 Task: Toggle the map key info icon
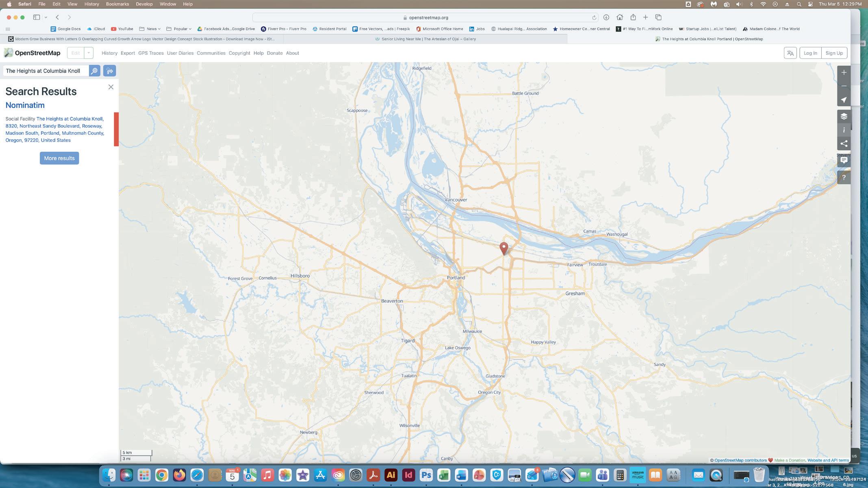844,130
